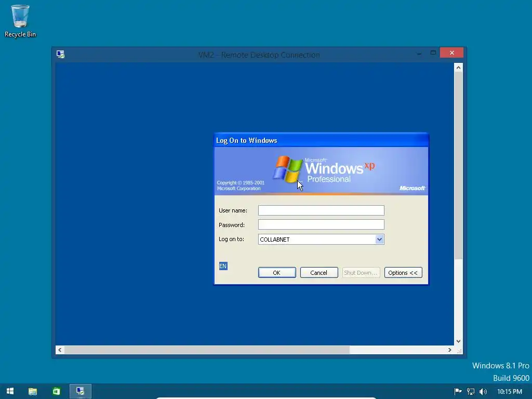Click the vertical scrollbar thumb
The width and height of the screenshot is (532, 399).
tap(458, 165)
